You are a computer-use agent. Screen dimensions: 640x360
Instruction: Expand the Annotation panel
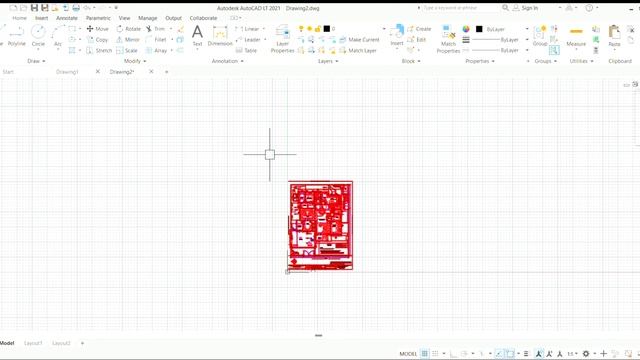coord(227,61)
